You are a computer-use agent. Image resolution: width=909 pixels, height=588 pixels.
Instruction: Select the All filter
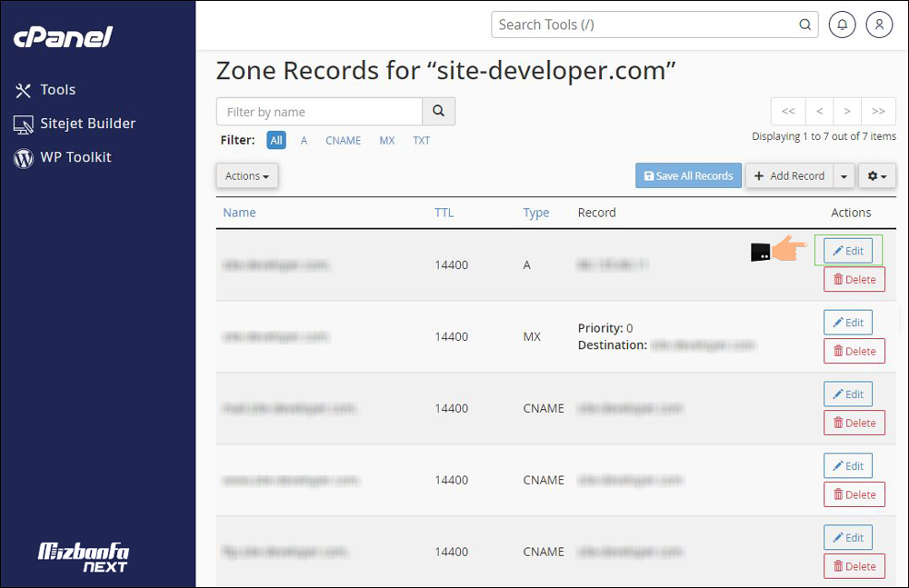pos(276,140)
